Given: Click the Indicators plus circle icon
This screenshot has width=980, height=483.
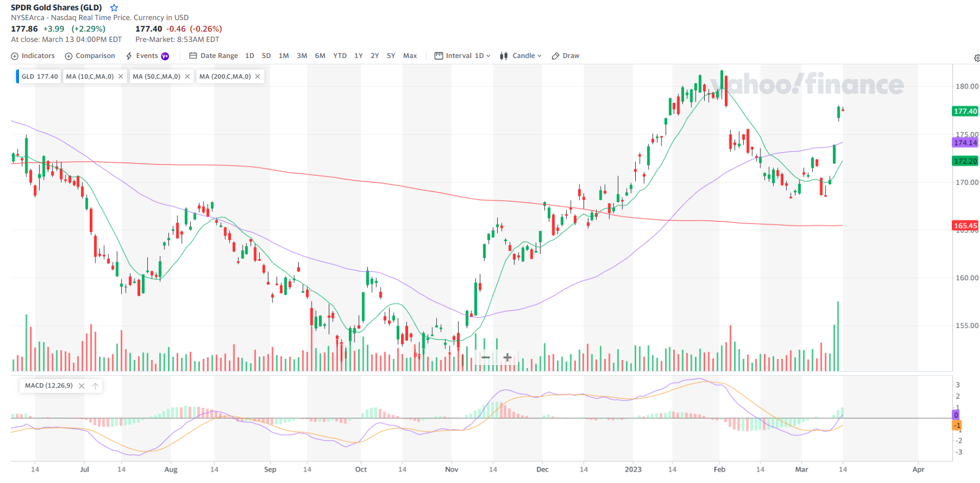Looking at the screenshot, I should pos(14,56).
